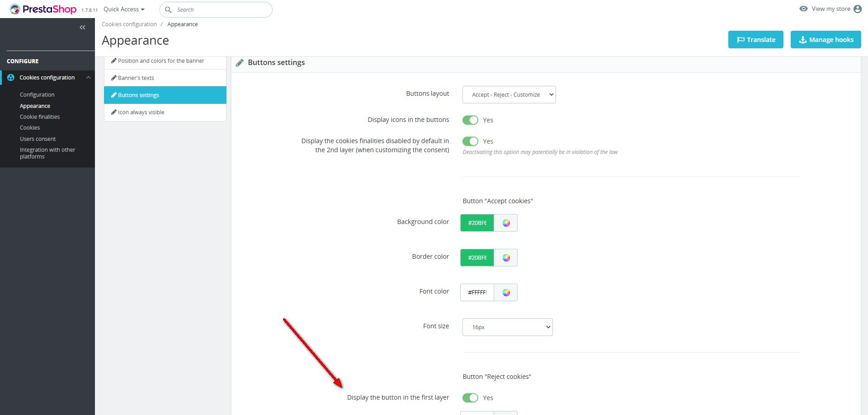The height and width of the screenshot is (415, 868).
Task: Click the user profile avatar icon
Action: coord(858,9)
